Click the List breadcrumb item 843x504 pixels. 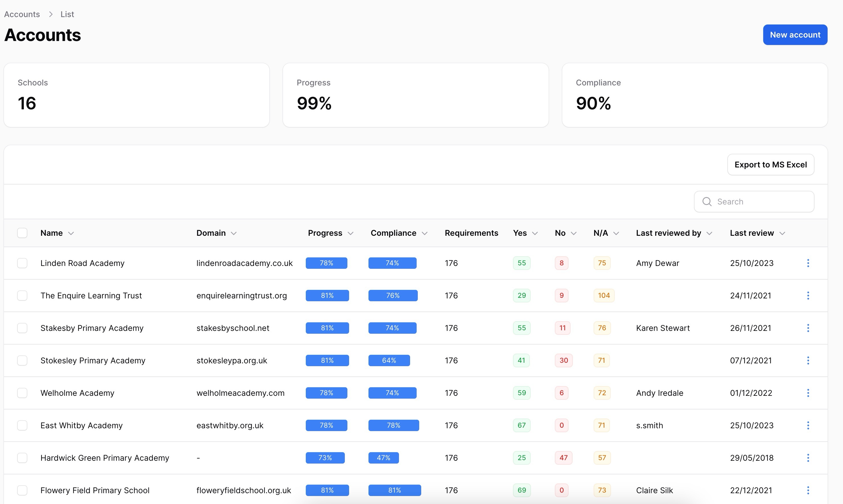[x=67, y=14]
